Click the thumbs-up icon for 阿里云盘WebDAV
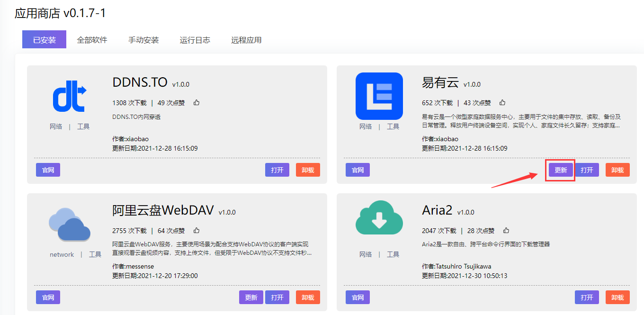This screenshot has height=315, width=644. pyautogui.click(x=196, y=230)
